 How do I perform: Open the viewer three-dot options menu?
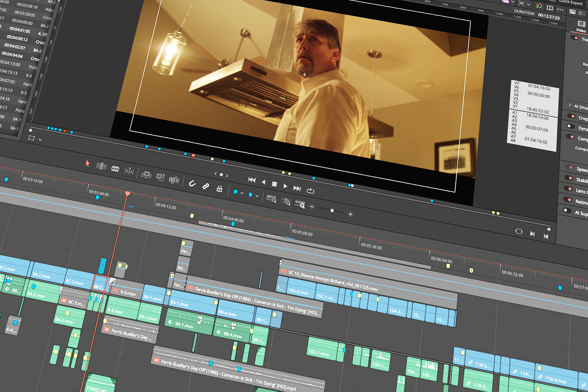561,8
